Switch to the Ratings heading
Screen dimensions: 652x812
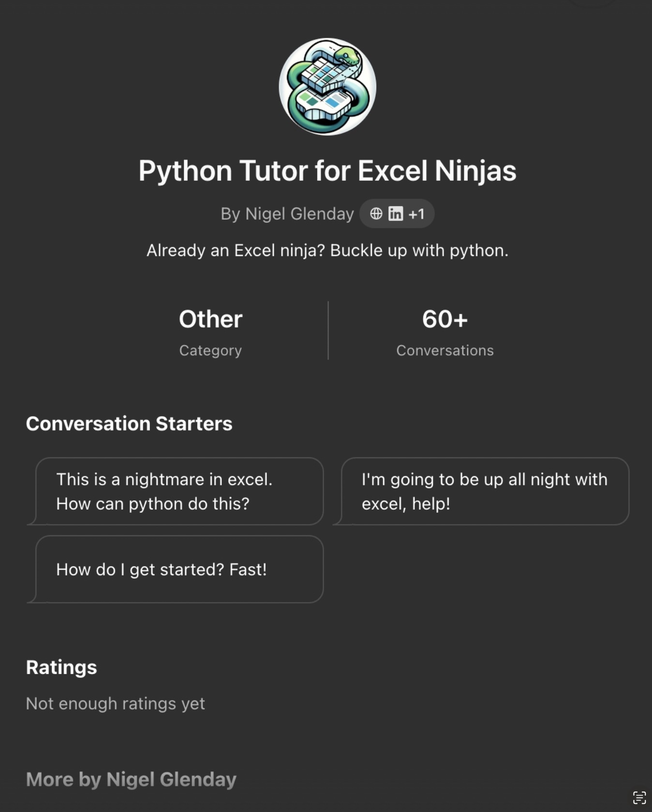point(61,667)
